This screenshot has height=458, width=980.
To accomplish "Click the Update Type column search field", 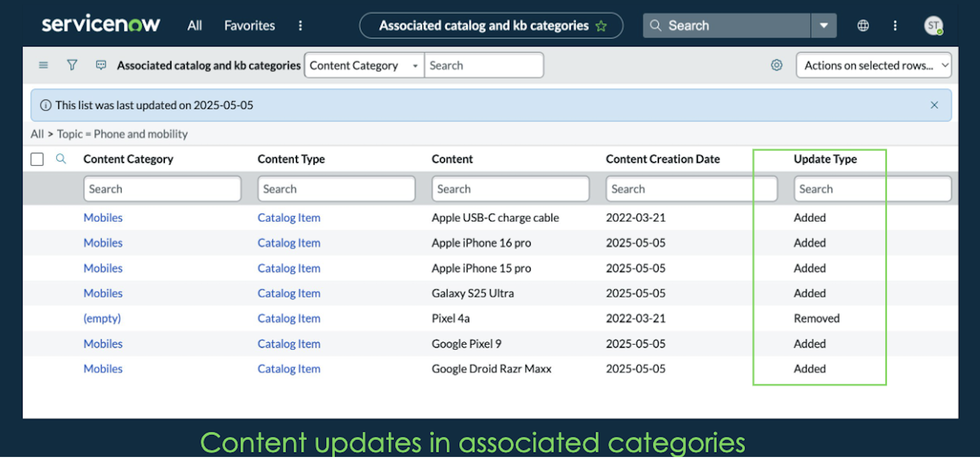I will coord(873,189).
